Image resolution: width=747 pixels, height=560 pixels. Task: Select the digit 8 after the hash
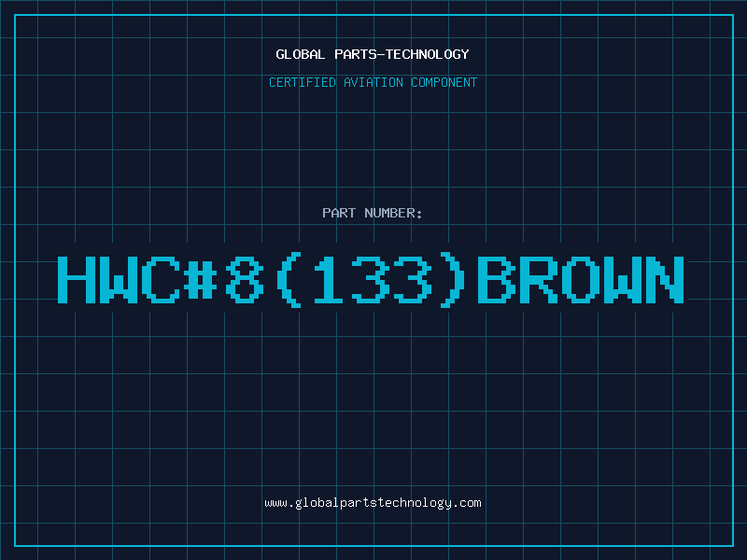point(244,279)
